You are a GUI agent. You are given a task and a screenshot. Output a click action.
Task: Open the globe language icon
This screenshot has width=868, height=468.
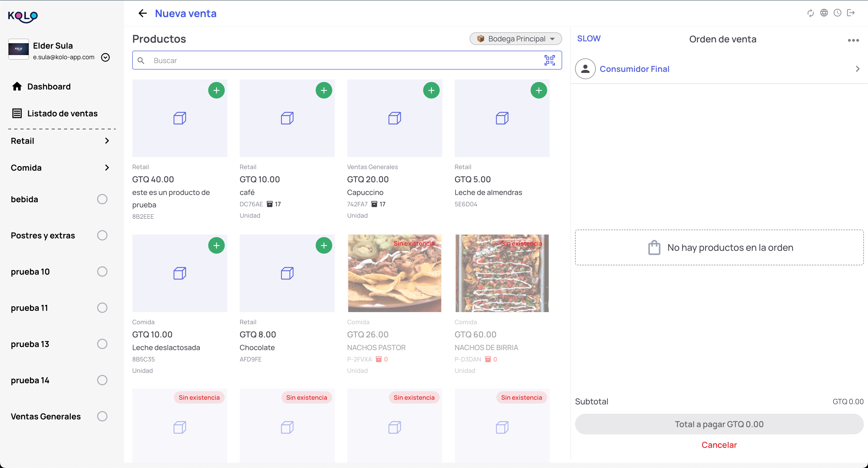[x=824, y=13]
